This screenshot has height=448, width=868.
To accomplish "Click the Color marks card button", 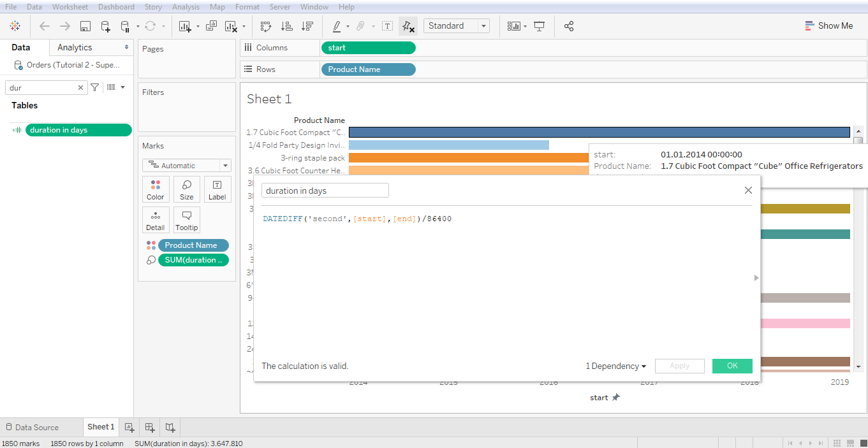I will pos(156,189).
